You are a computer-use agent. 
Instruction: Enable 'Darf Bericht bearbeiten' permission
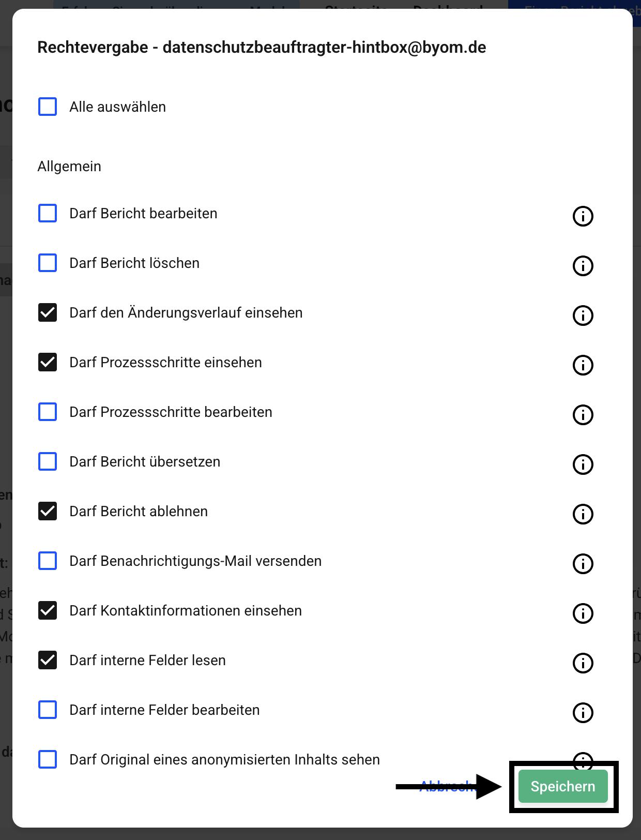click(48, 213)
